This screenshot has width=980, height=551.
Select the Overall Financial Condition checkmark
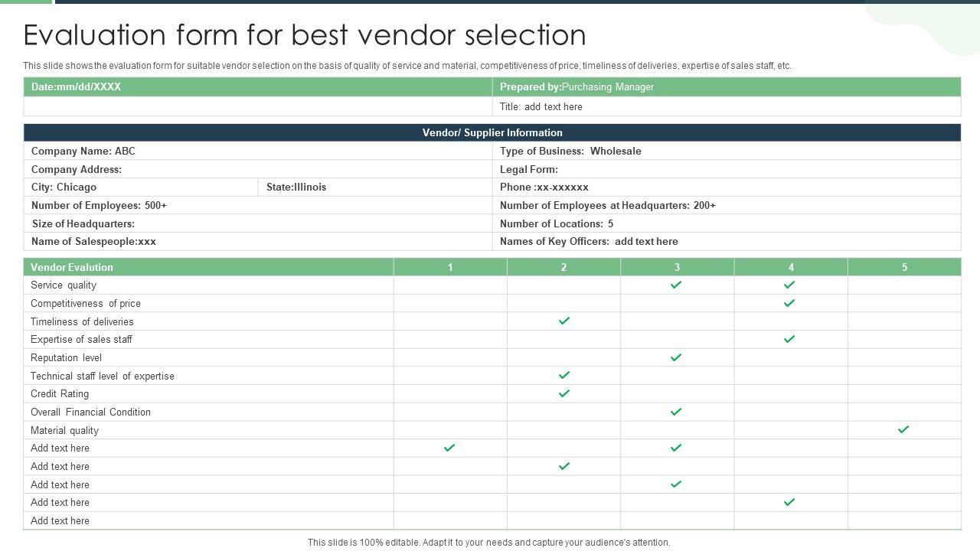(x=676, y=412)
